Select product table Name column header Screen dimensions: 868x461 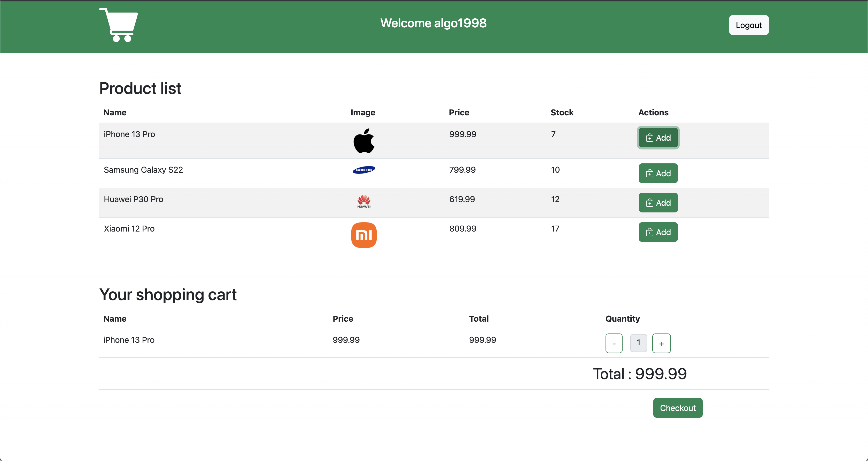(115, 113)
